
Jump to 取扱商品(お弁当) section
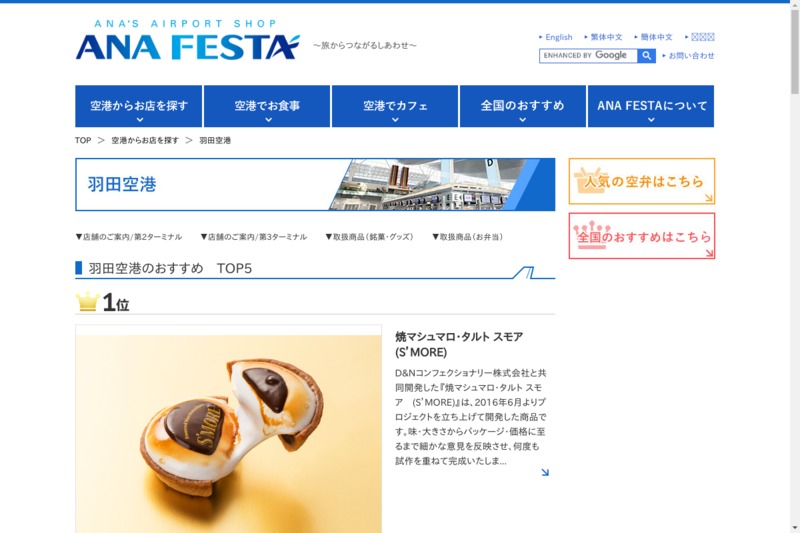pos(467,237)
